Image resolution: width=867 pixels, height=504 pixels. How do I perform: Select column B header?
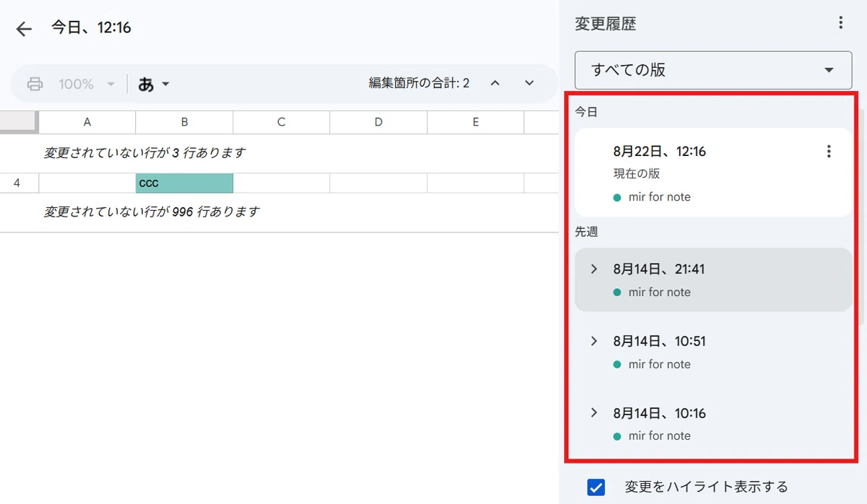184,123
